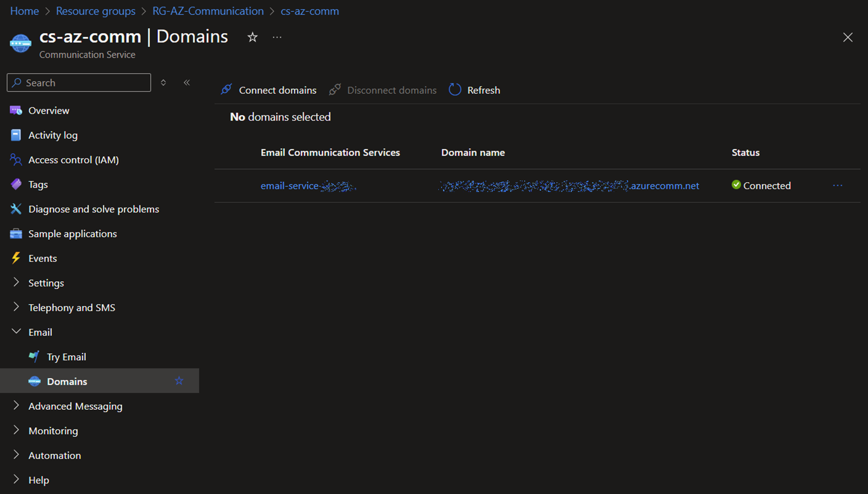Expand the Settings section

point(16,282)
